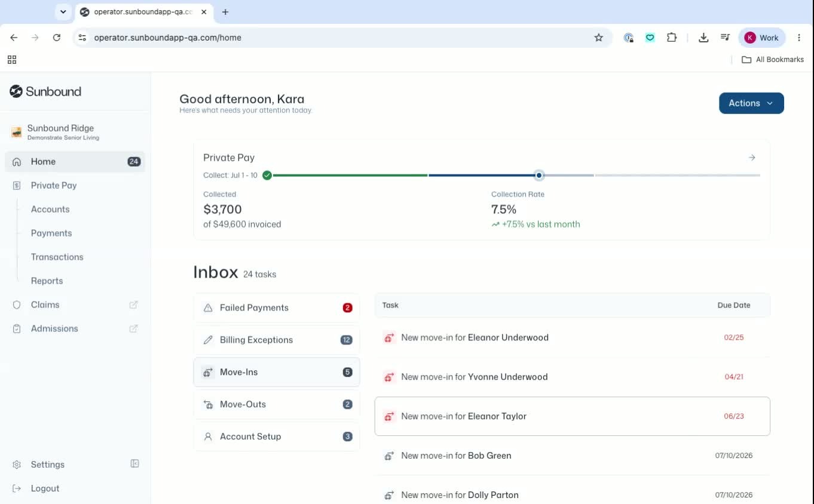Open Claims external link icon
Viewport: 814px width, 504px height.
[134, 305]
